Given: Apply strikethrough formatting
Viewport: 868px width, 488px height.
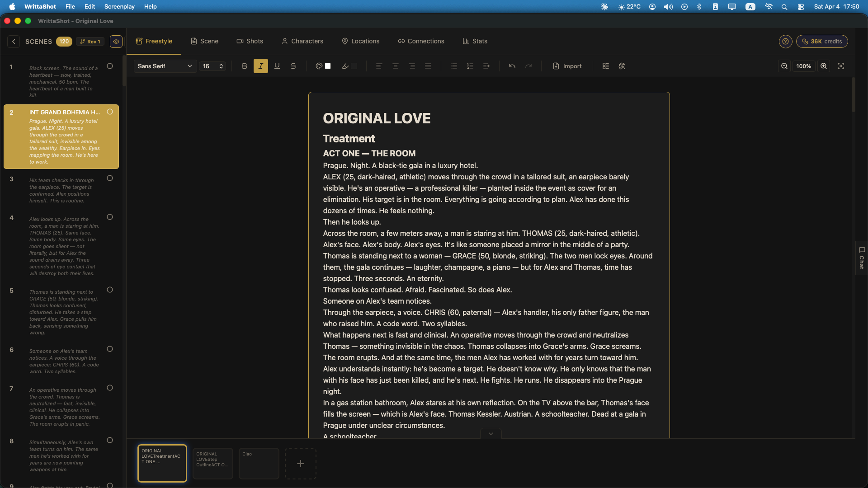Looking at the screenshot, I should [x=293, y=66].
